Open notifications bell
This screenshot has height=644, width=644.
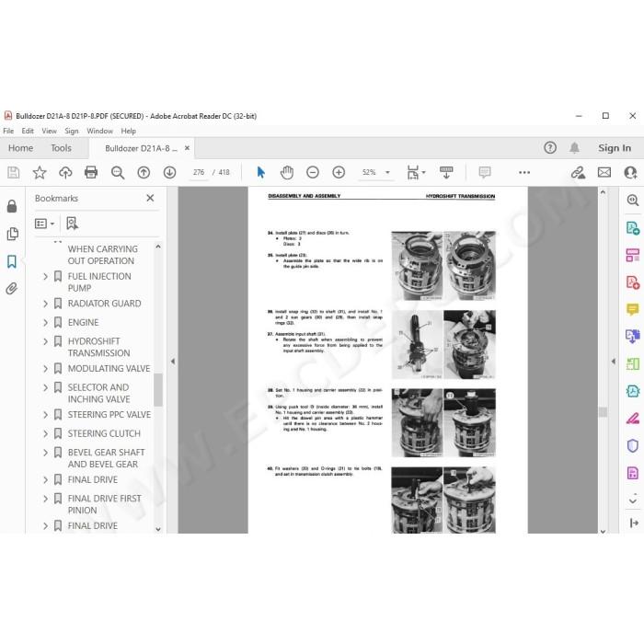pyautogui.click(x=574, y=147)
